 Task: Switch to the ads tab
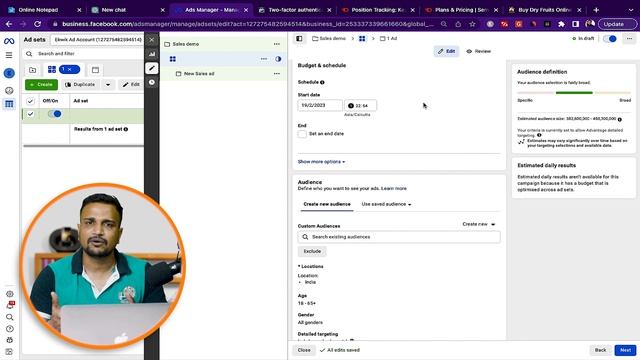coord(95,70)
